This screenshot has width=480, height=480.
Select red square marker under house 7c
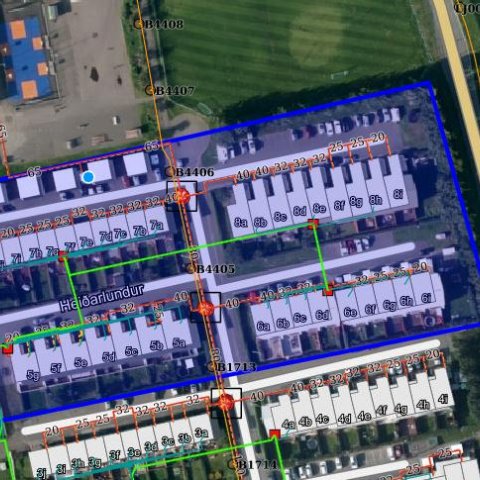(62, 256)
